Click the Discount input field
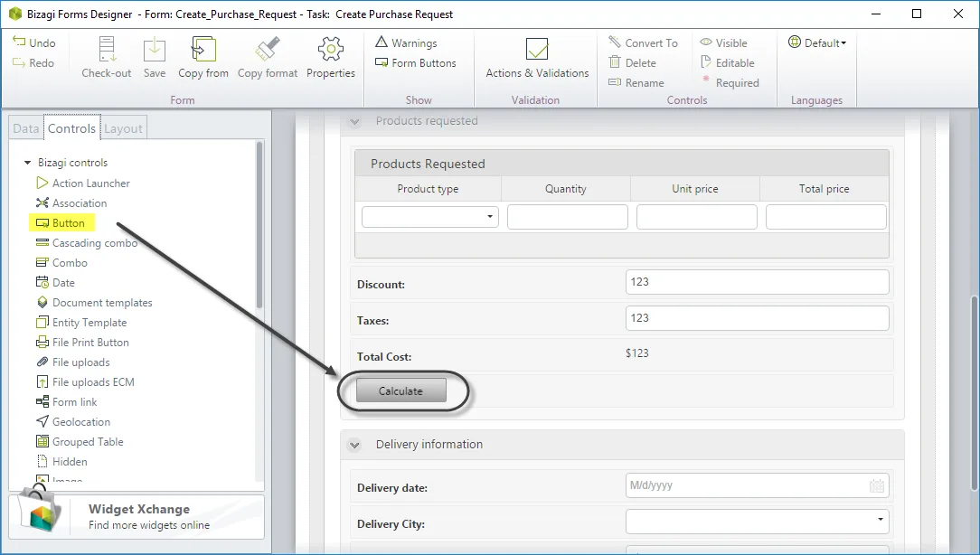 (x=757, y=282)
